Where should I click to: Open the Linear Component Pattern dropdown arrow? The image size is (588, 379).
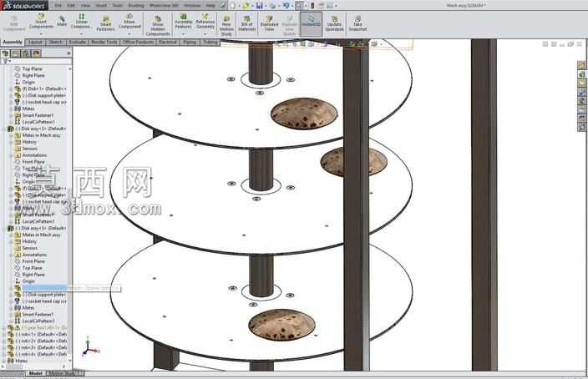point(81,33)
